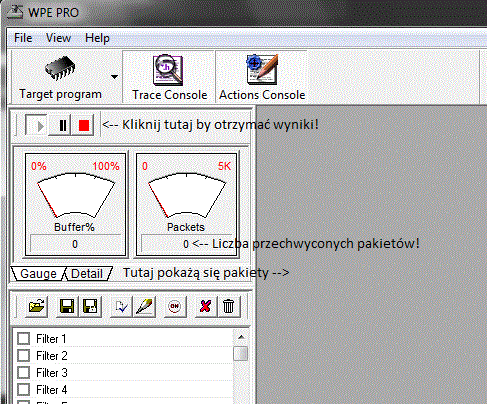This screenshot has width=487, height=404.
Task: Open the Trace Console
Action: tap(169, 77)
